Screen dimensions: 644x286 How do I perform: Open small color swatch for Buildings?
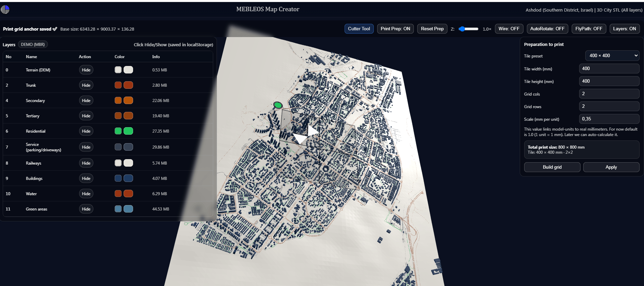click(x=118, y=178)
